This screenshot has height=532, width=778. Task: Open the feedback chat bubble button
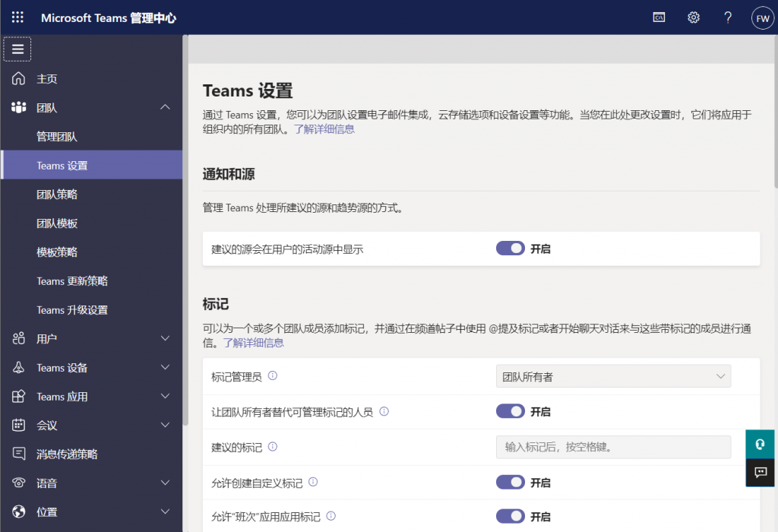760,473
